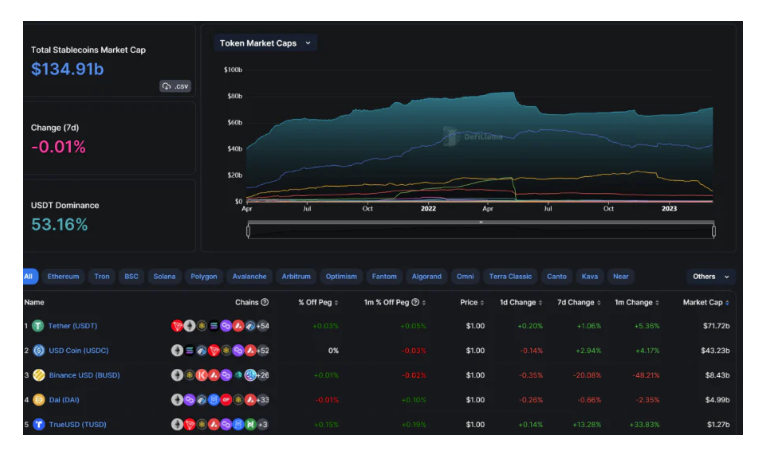
Task: Click first Ethereum chain icon in Dai row
Action: tap(177, 400)
